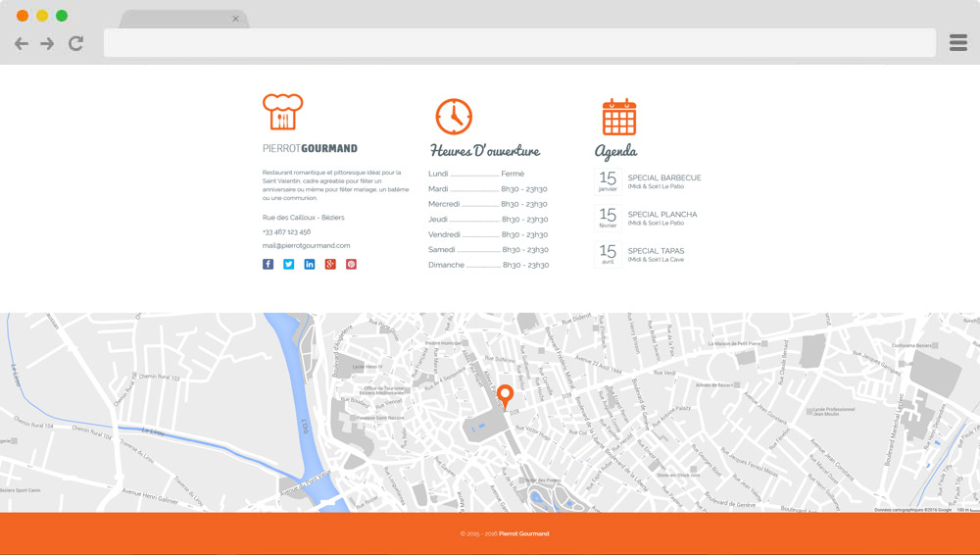
Task: Close the current browser tab
Action: click(235, 19)
